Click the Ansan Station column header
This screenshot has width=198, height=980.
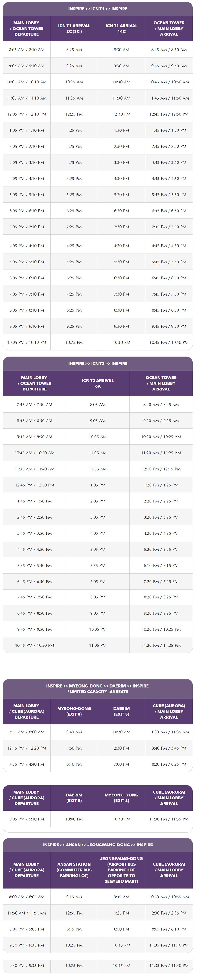pyautogui.click(x=74, y=870)
